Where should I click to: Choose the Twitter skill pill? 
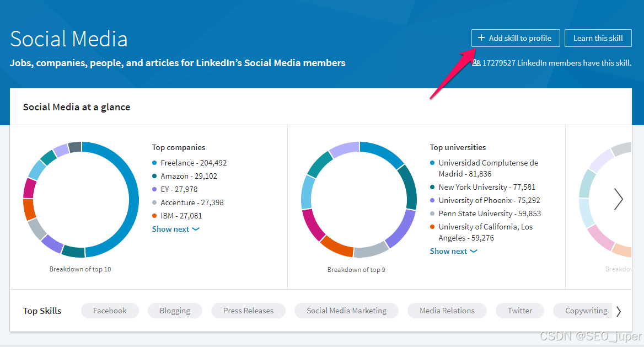pyautogui.click(x=520, y=311)
